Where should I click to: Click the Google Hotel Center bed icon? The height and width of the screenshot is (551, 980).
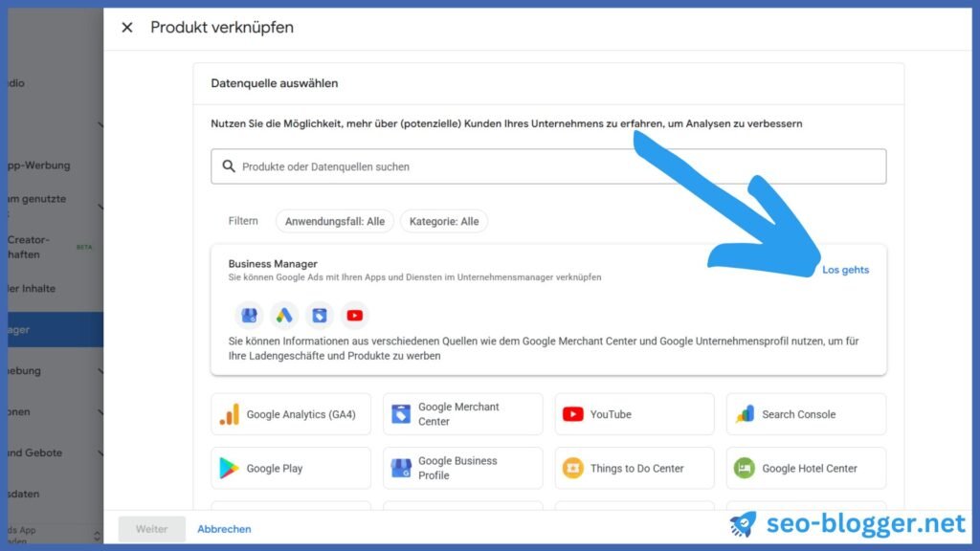point(745,468)
